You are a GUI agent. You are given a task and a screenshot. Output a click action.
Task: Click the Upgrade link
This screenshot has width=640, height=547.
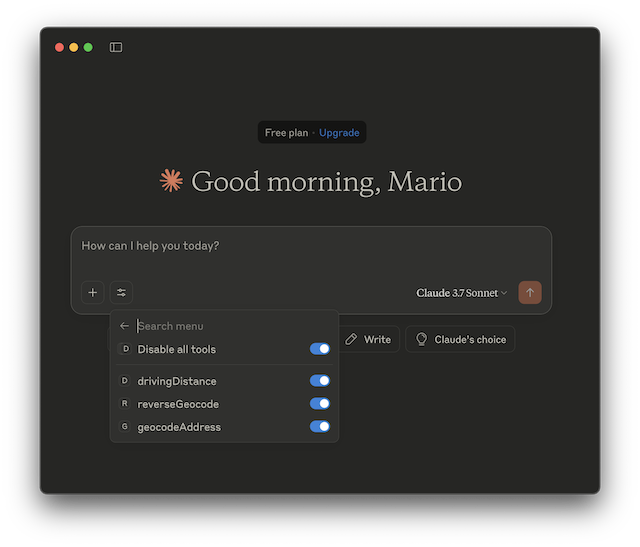(339, 133)
